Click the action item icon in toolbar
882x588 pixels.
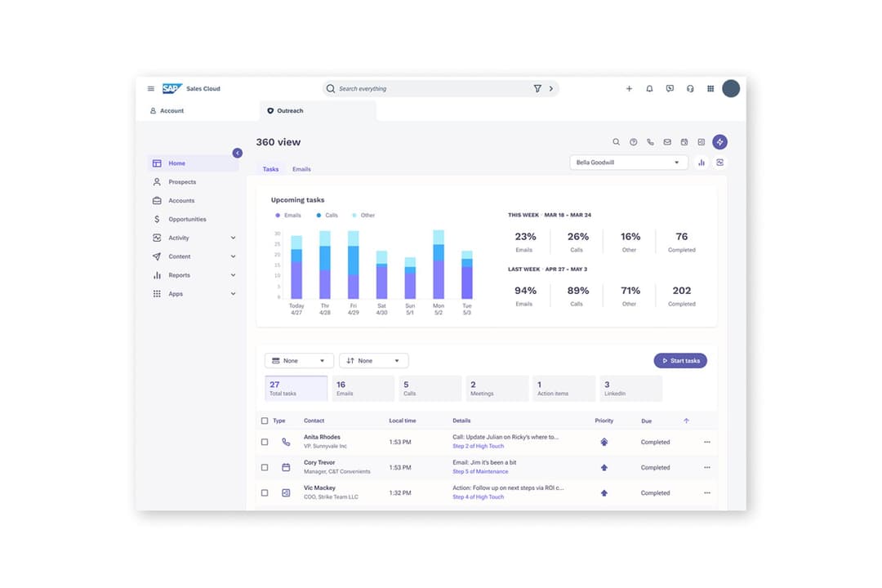(x=701, y=142)
